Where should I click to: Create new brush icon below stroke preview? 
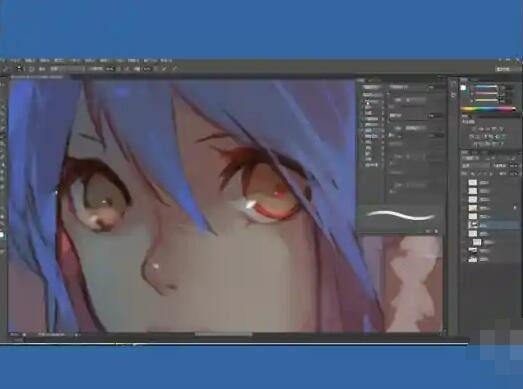(436, 231)
